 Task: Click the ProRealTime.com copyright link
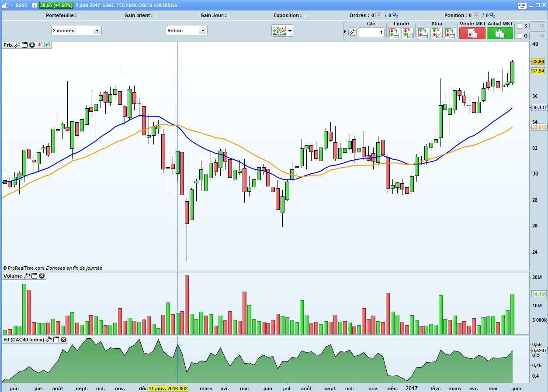pos(23,268)
